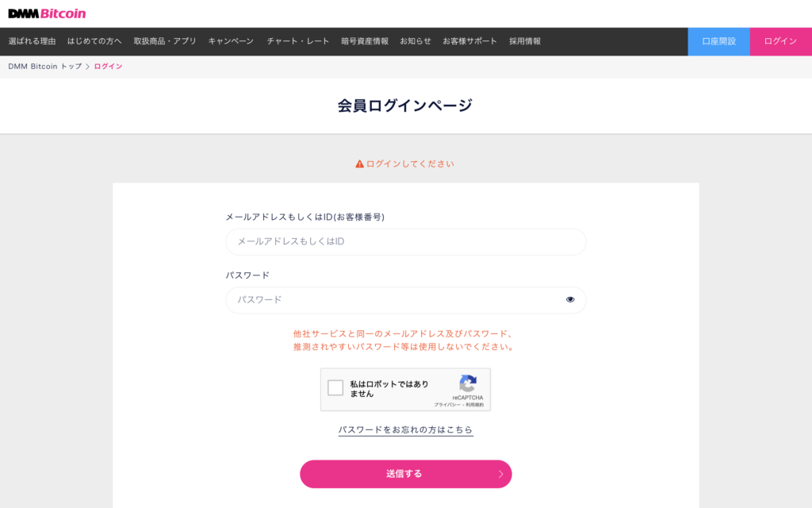Open the チャート・レート menu

[298, 41]
